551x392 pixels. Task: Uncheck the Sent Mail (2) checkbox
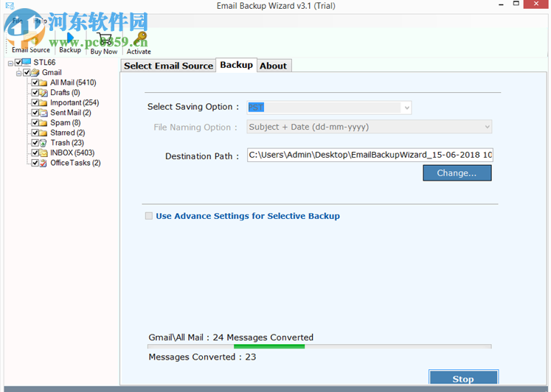(35, 113)
